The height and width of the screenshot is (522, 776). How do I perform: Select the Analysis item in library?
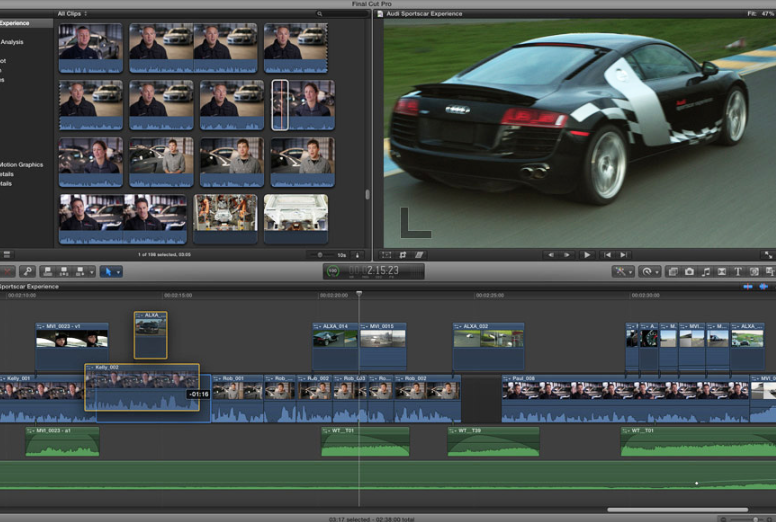[x=12, y=42]
